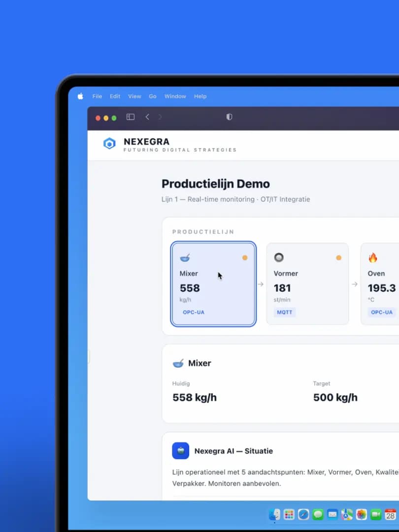Click the MQTT protocol tag on Vormer
The image size is (399, 532).
click(x=285, y=312)
